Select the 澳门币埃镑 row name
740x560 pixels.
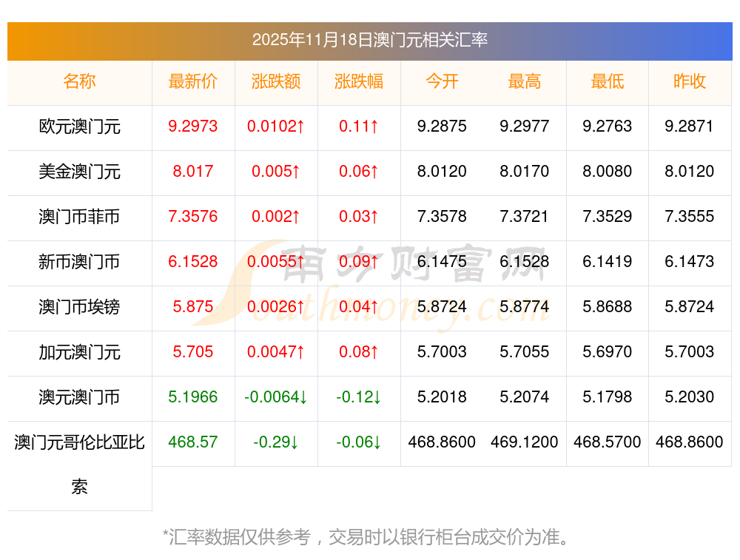(x=79, y=307)
